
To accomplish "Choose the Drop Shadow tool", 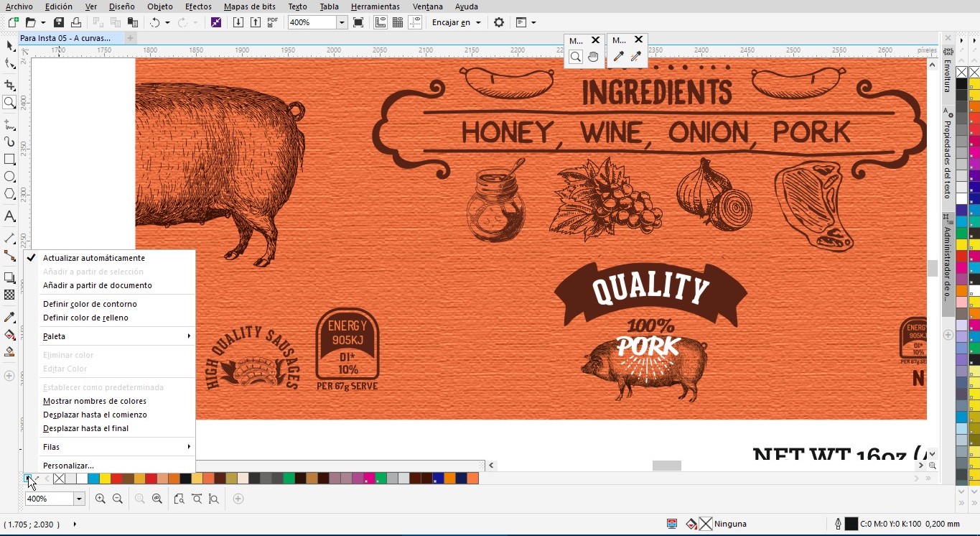I will click(9, 277).
